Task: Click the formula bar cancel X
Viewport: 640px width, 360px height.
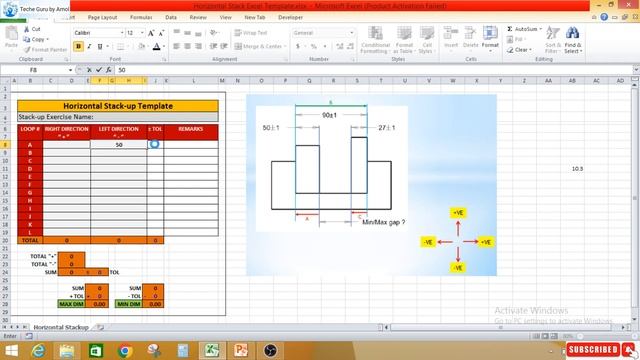Action: 89,70
